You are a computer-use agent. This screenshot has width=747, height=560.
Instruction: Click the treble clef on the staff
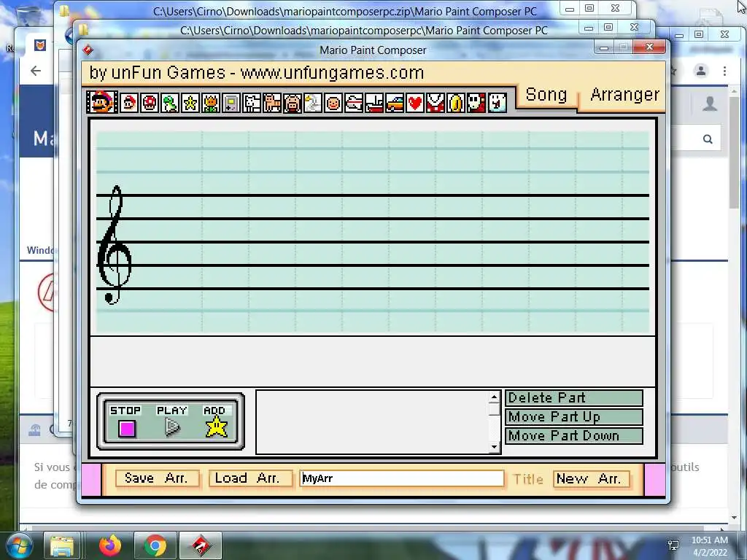pyautogui.click(x=115, y=245)
